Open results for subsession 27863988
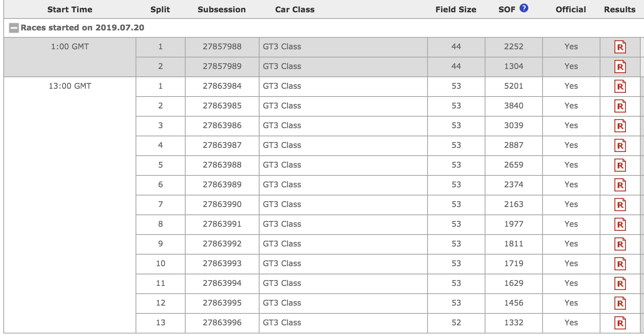This screenshot has height=336, width=644. click(620, 166)
